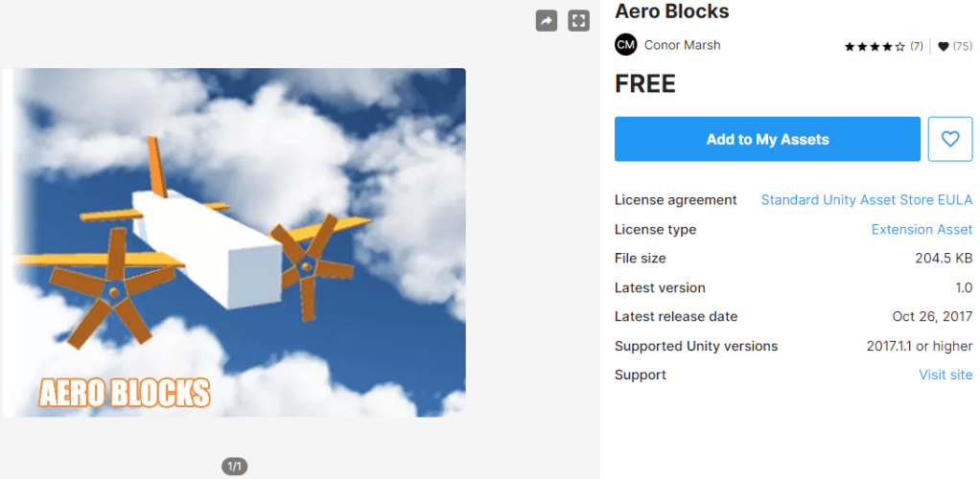Open Conor Marsh publisher page
The width and height of the screenshot is (980, 479).
tap(682, 45)
